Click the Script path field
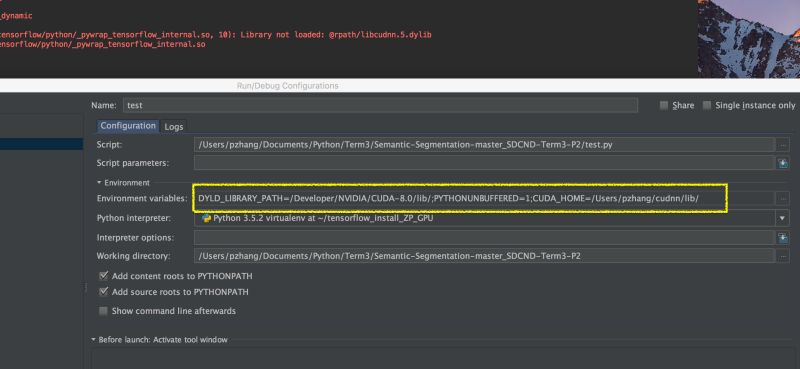The image size is (800, 369). tap(484, 144)
